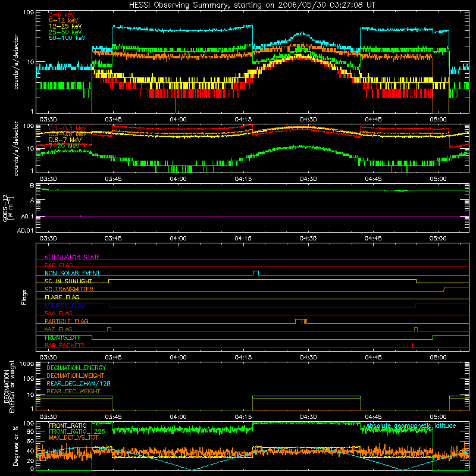Click the 'SC_TRANSMITTER' flag label

[x=68, y=289]
